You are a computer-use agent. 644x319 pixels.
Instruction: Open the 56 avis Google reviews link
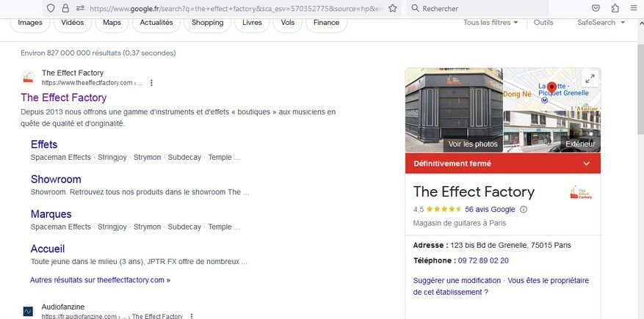point(490,210)
